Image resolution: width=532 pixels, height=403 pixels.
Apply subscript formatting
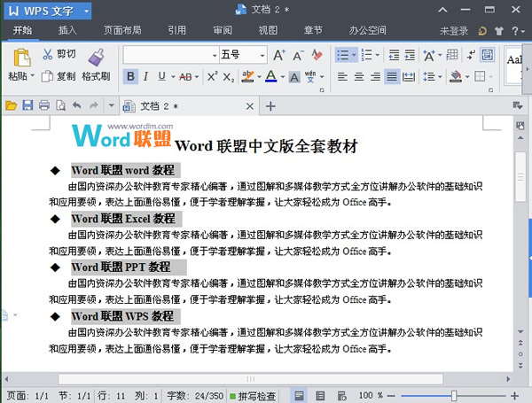(x=228, y=77)
